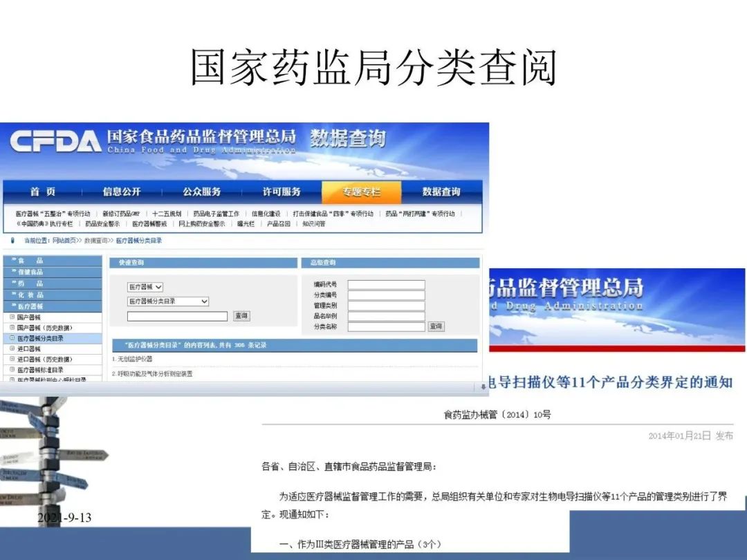Open the 信息公开 navigation tab
Viewport: 747px width, 560px height.
click(122, 192)
